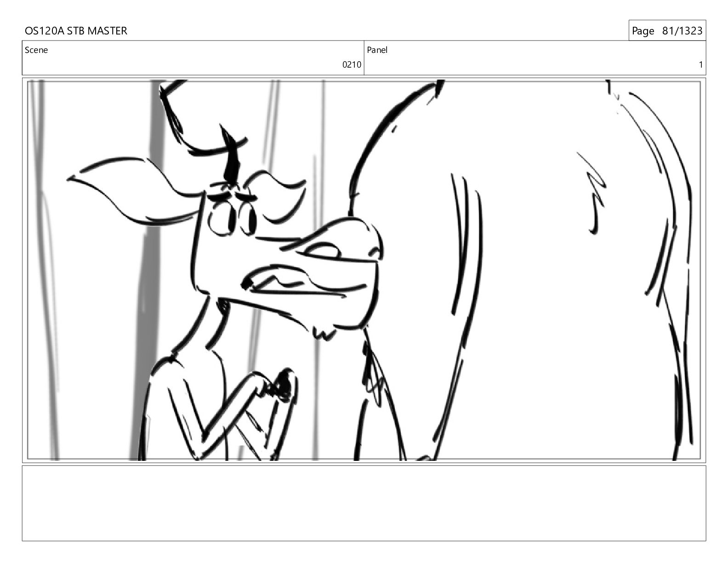Click the 'OS120A STB MASTER' title text
Image resolution: width=728 pixels, height=563 pixels.
(x=76, y=31)
